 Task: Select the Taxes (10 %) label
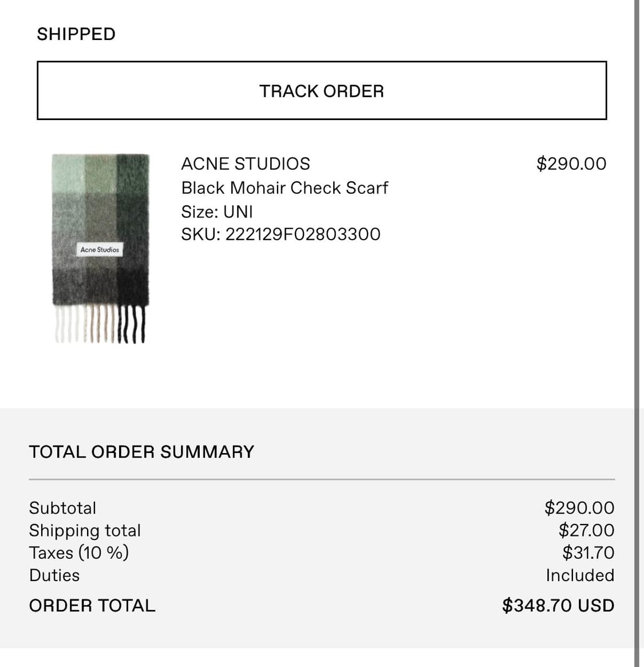point(79,553)
